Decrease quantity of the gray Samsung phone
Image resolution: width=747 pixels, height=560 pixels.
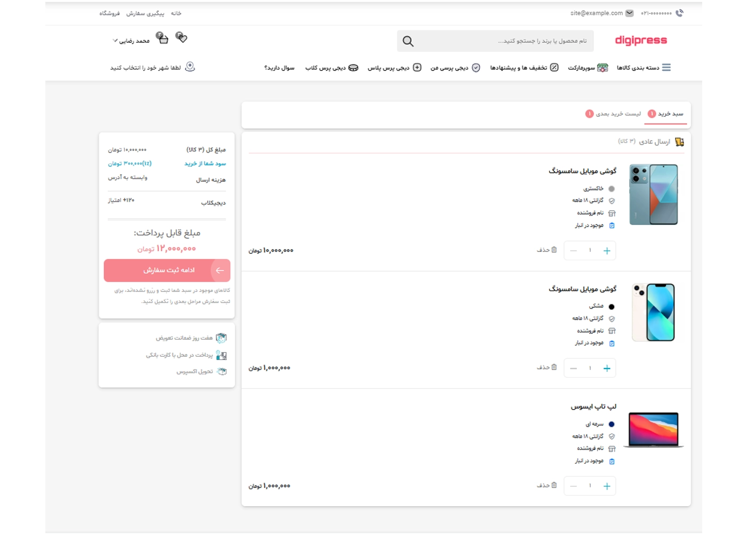pyautogui.click(x=574, y=251)
